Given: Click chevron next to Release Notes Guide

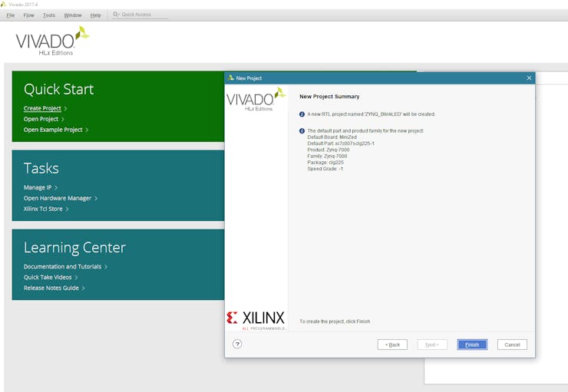Looking at the screenshot, I should click(x=84, y=288).
